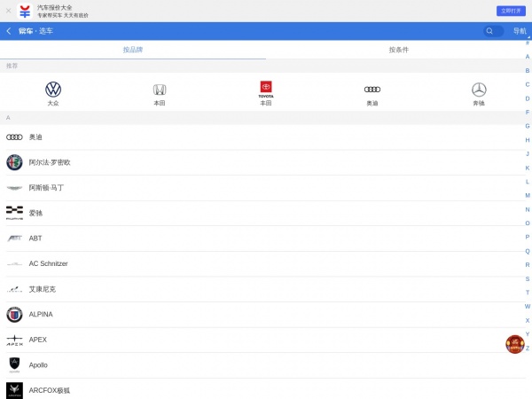The image size is (532, 399).
Task: Jump to letter B in index
Action: [x=528, y=71]
